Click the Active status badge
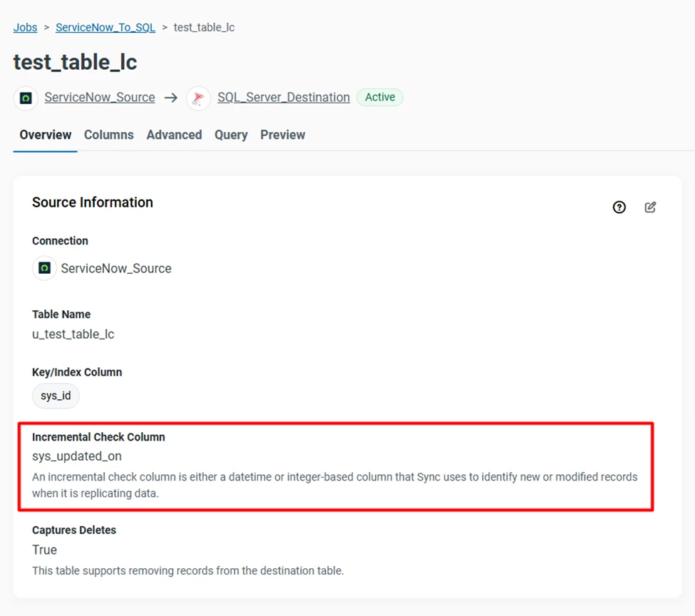Screen dimensions: 695x616 [380, 97]
